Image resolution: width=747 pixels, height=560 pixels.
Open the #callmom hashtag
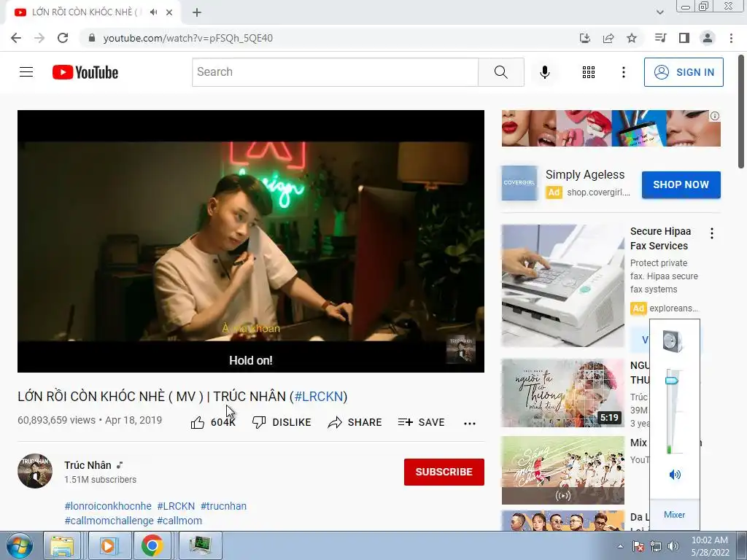click(x=179, y=521)
